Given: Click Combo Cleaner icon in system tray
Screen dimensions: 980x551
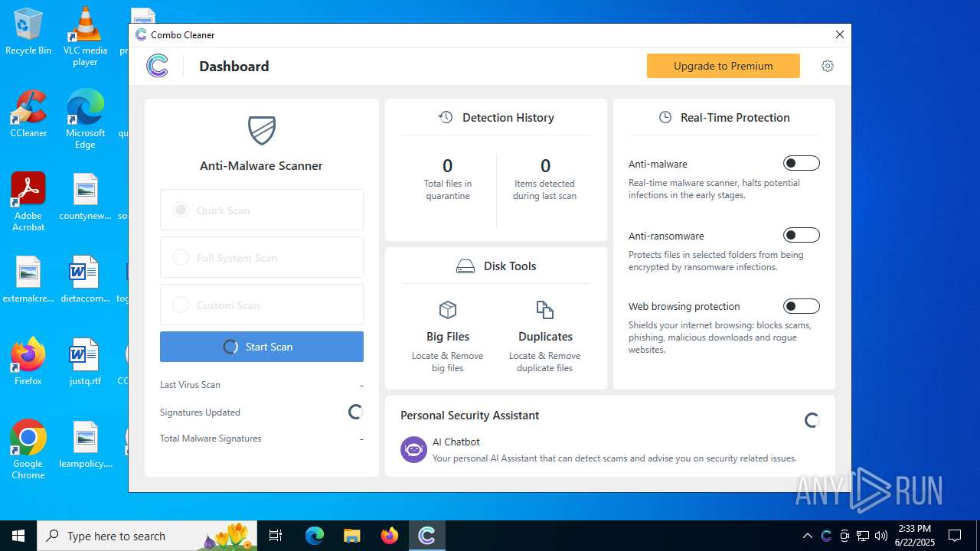Looking at the screenshot, I should click(x=826, y=536).
